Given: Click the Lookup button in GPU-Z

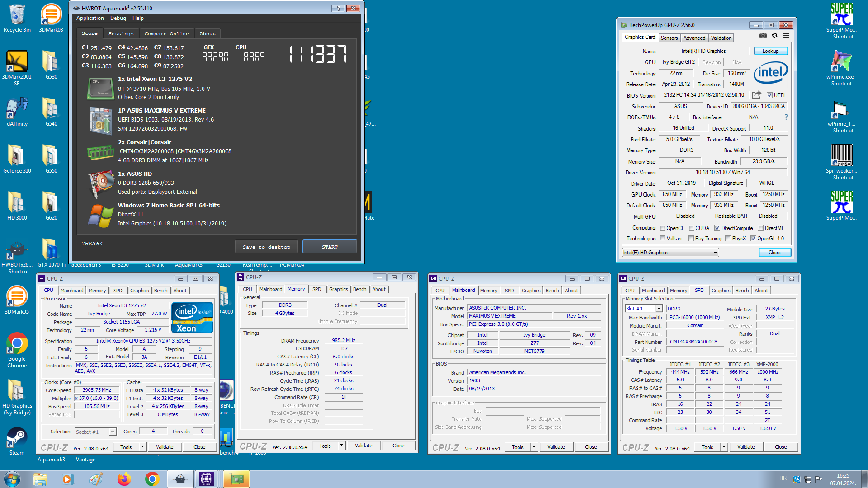Looking at the screenshot, I should point(770,51).
